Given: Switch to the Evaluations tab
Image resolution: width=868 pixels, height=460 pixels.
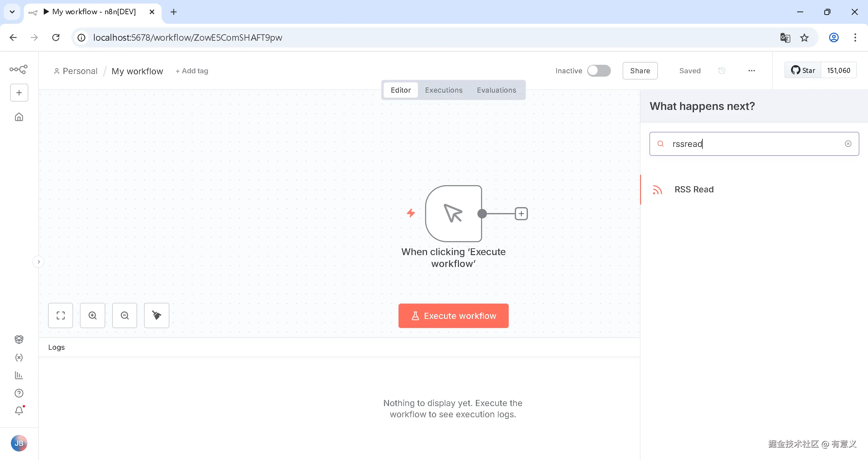Looking at the screenshot, I should click(x=496, y=90).
